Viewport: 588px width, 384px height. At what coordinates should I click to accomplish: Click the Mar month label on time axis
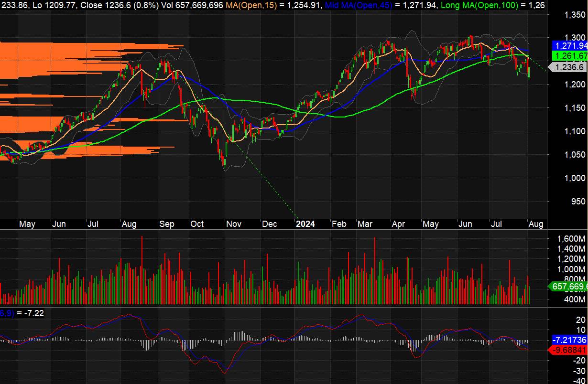pos(365,224)
